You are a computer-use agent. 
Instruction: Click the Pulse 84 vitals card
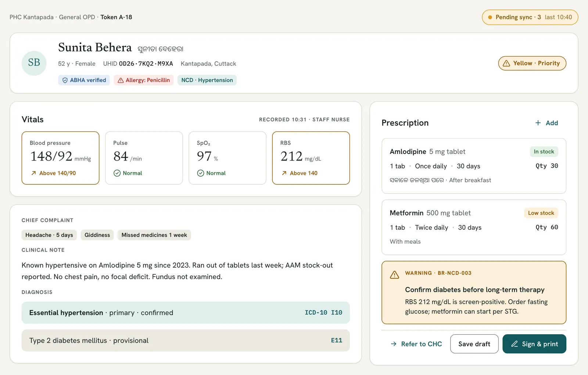pyautogui.click(x=144, y=158)
